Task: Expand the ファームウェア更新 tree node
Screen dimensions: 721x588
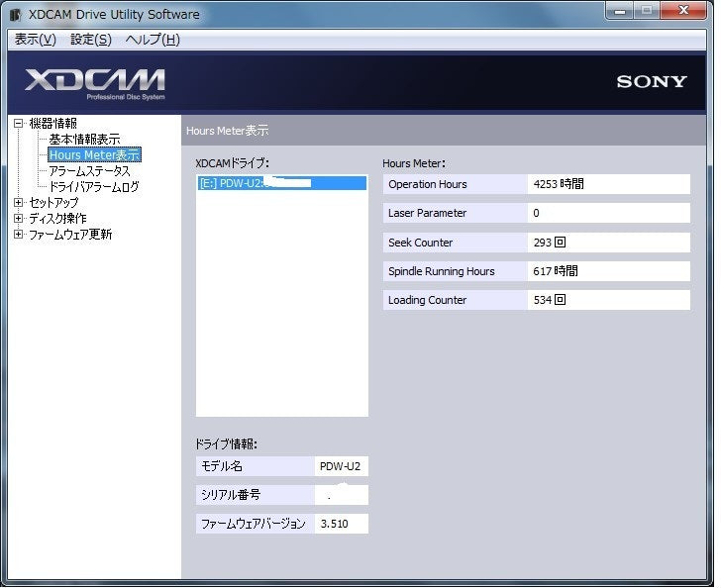Action: [x=18, y=235]
